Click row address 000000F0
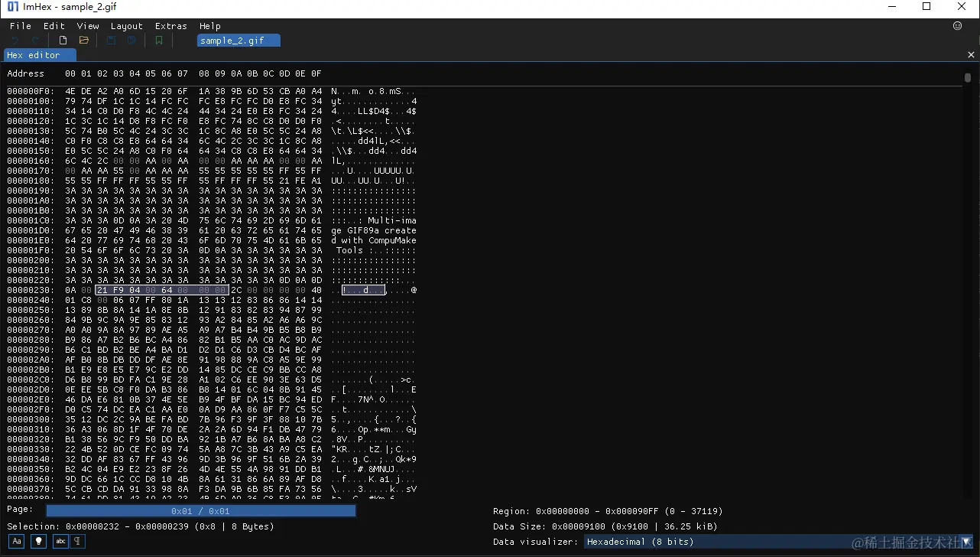The image size is (980, 557). [30, 91]
